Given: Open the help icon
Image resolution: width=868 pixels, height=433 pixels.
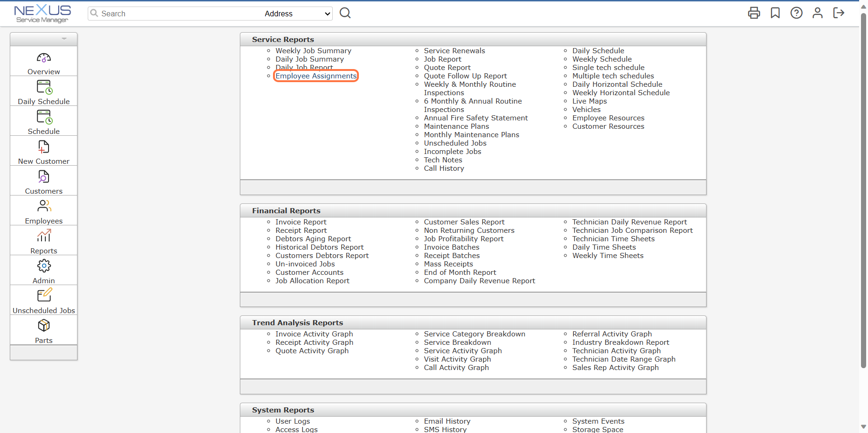Looking at the screenshot, I should [x=796, y=13].
